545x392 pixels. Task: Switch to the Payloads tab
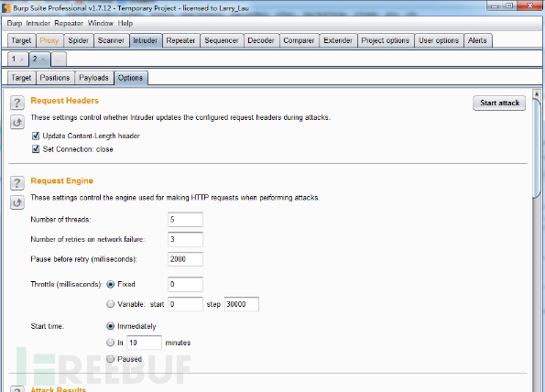coord(93,78)
